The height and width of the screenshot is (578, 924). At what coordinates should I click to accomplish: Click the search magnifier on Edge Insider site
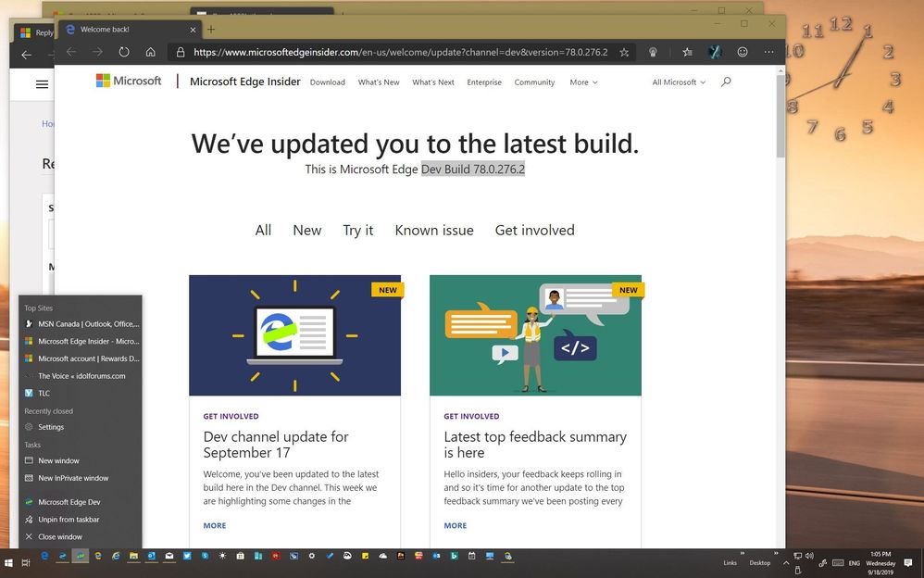click(x=726, y=82)
